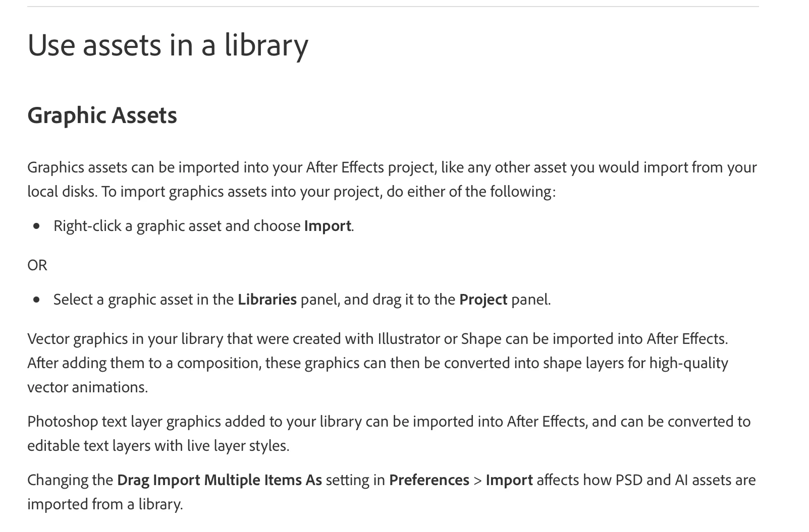Click 'imported from a library.' final line
The width and height of the screenshot is (809, 532).
point(105,504)
